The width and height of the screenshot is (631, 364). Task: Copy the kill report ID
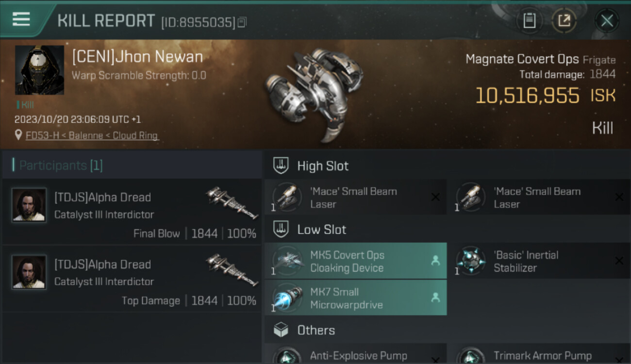pyautogui.click(x=242, y=22)
